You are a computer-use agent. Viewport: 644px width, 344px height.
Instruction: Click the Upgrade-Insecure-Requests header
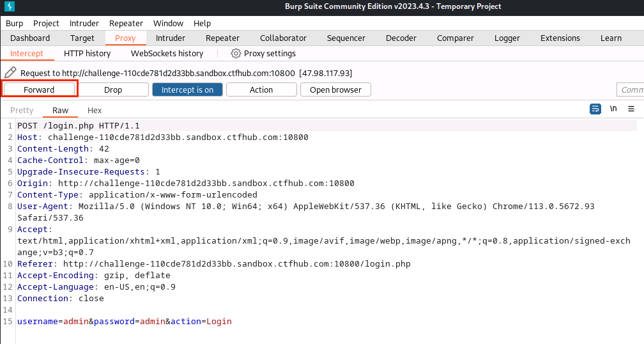tap(89, 172)
